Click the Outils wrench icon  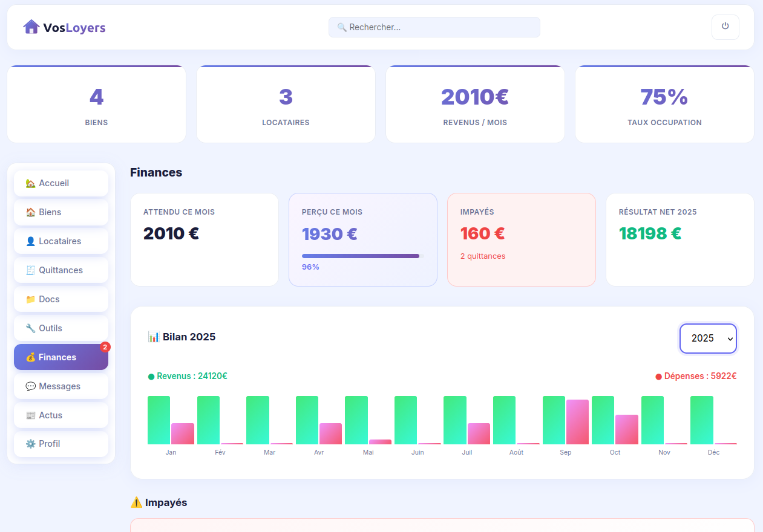[x=31, y=328]
